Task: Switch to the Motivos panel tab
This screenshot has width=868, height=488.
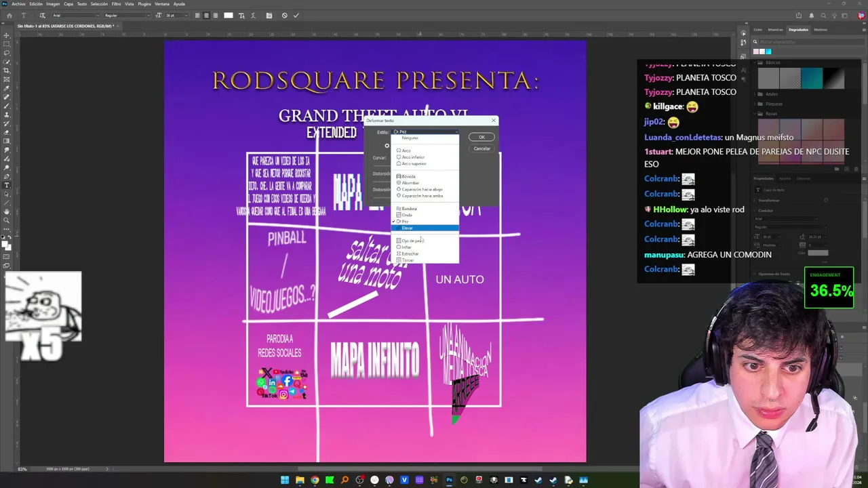Action: pyautogui.click(x=821, y=30)
